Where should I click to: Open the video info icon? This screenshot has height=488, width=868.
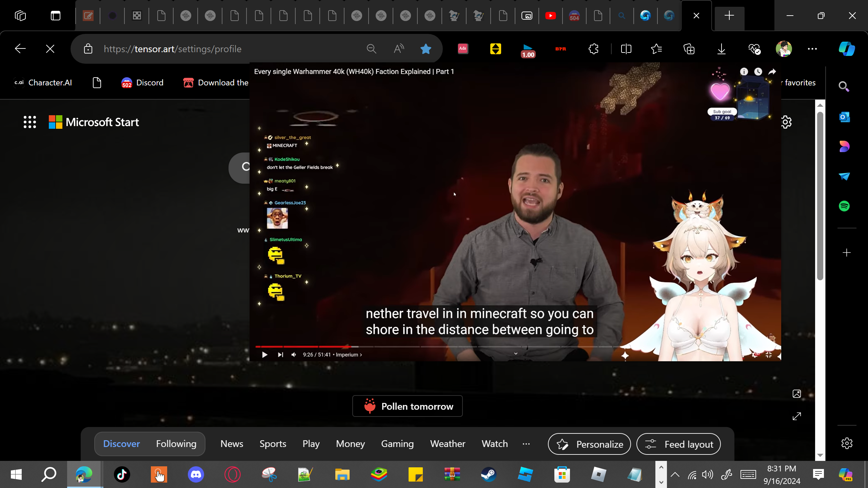coord(744,72)
